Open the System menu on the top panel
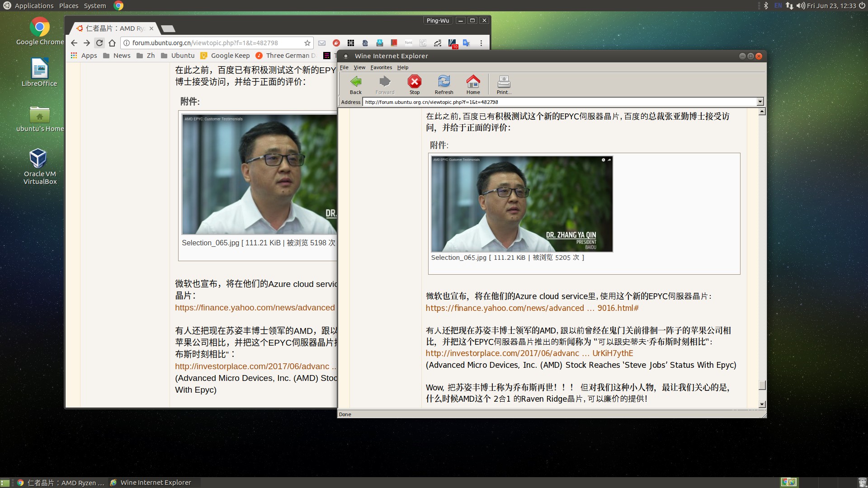The width and height of the screenshot is (868, 488). pos(95,6)
